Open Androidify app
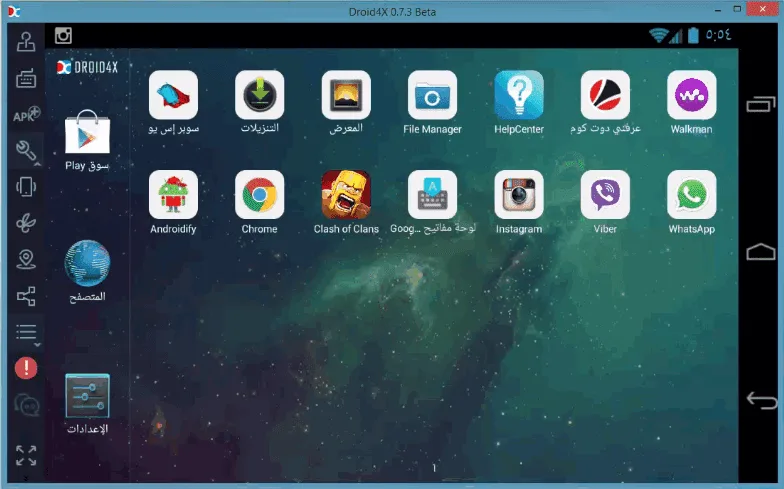 point(173,194)
